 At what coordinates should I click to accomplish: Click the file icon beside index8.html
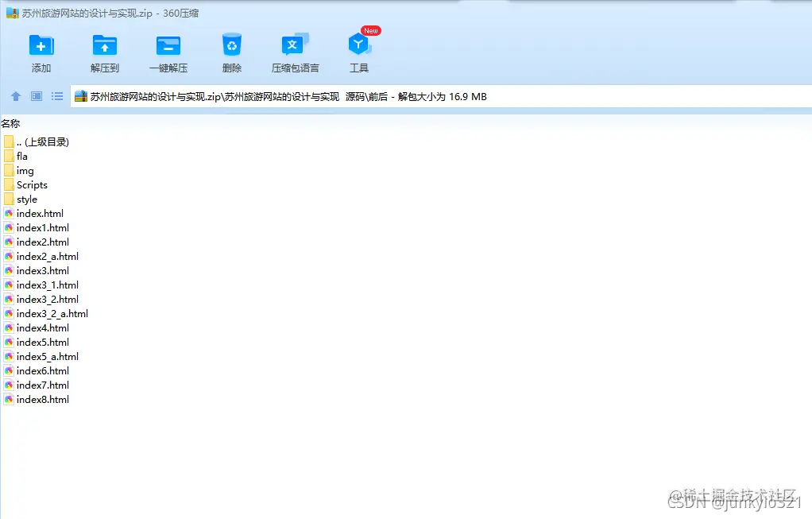click(9, 399)
